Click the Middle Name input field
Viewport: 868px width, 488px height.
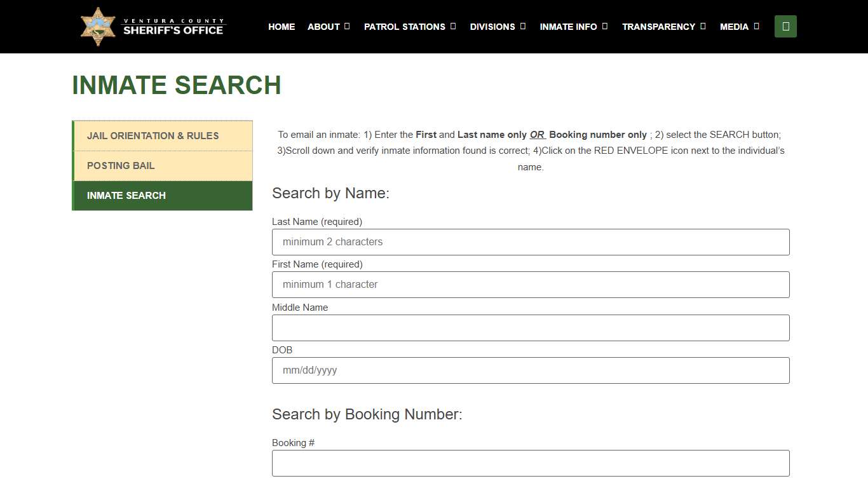pos(531,327)
